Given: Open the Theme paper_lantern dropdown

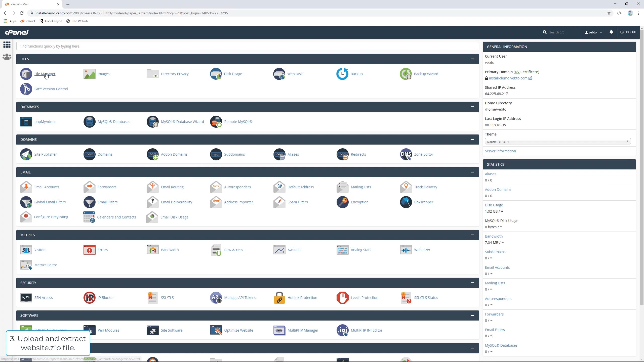Looking at the screenshot, I should click(557, 141).
